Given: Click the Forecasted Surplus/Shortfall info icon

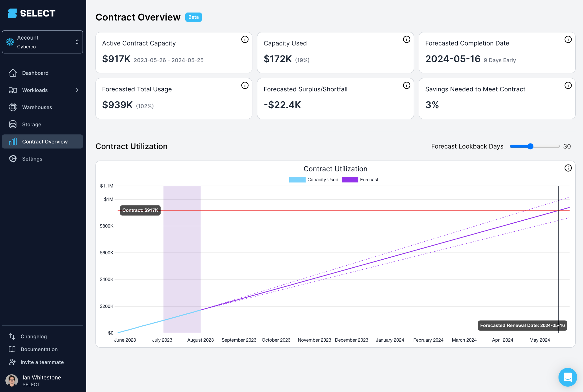Looking at the screenshot, I should click(x=406, y=86).
